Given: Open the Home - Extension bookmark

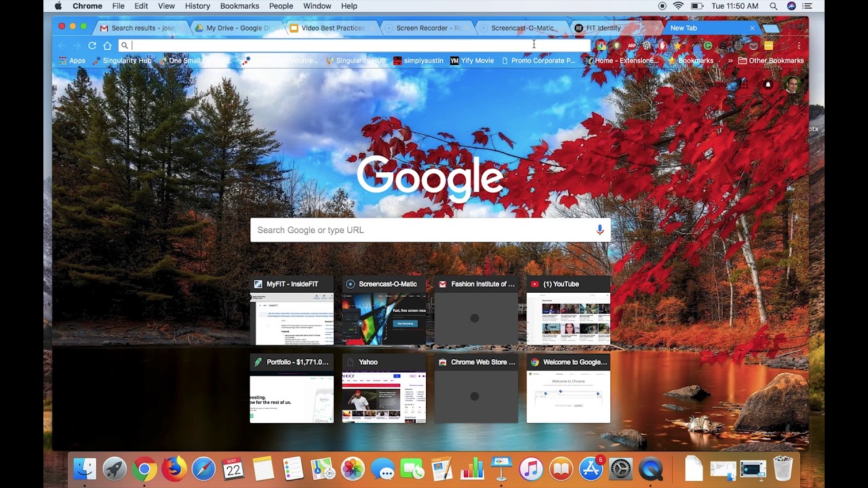Looking at the screenshot, I should 622,60.
